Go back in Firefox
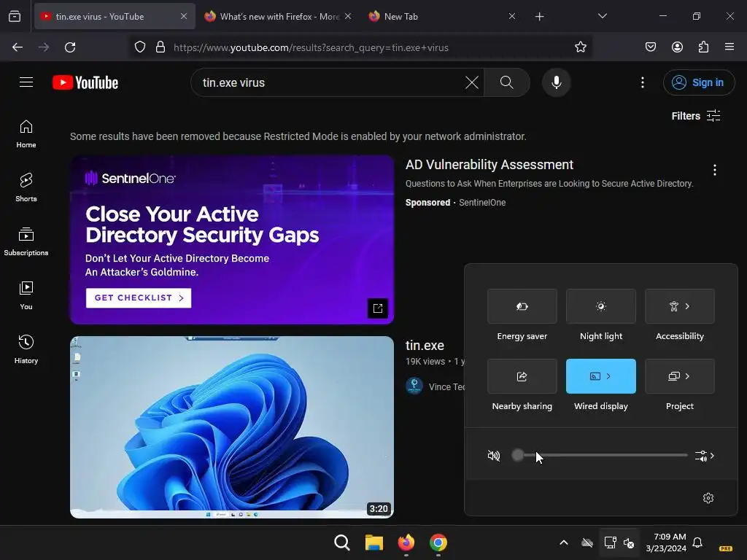The width and height of the screenshot is (747, 560). (x=18, y=47)
